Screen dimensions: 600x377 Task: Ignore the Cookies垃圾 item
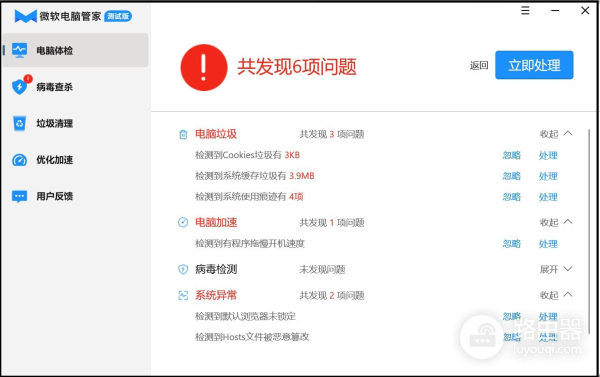pos(512,155)
